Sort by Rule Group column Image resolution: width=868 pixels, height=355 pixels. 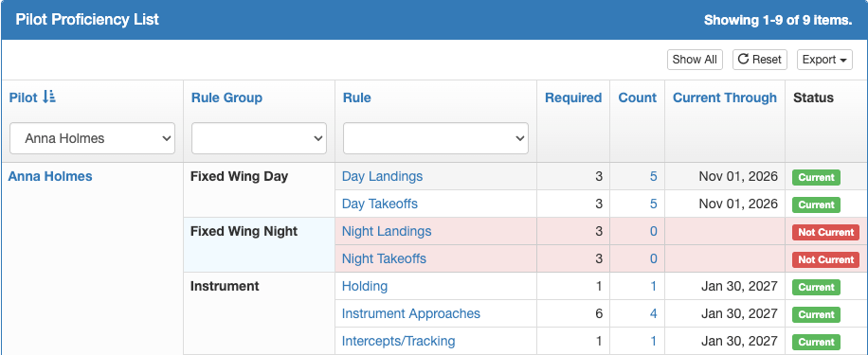coord(226,98)
